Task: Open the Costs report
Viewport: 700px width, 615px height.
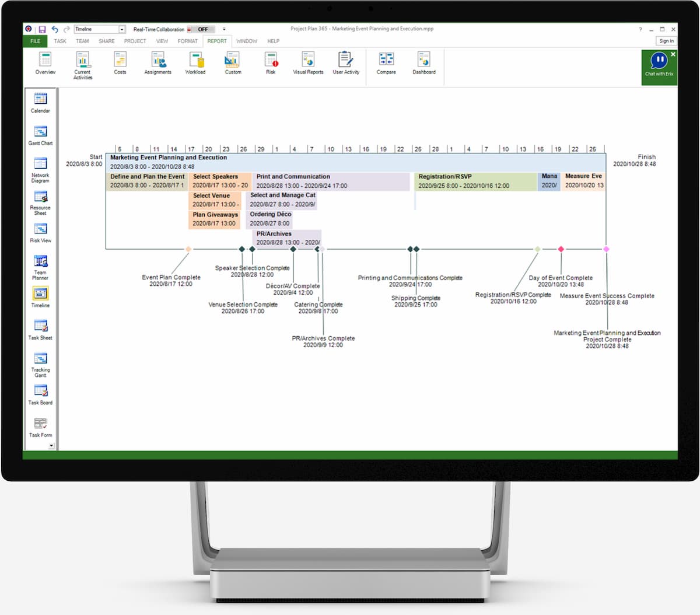Action: point(120,64)
